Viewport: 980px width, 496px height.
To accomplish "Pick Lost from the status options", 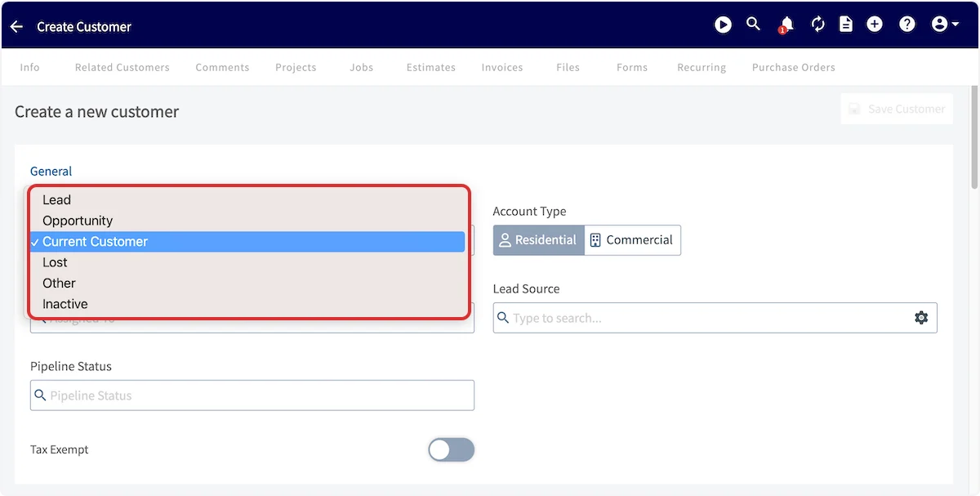I will point(247,262).
